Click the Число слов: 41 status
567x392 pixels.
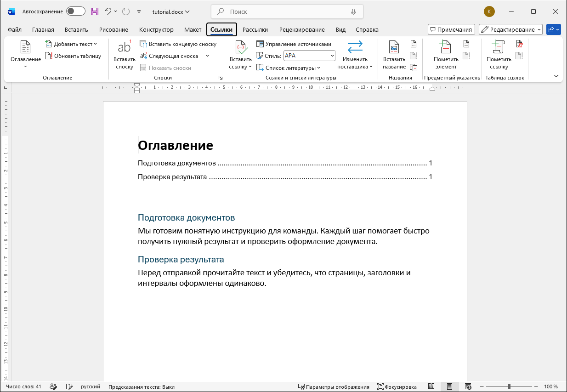coord(23,386)
